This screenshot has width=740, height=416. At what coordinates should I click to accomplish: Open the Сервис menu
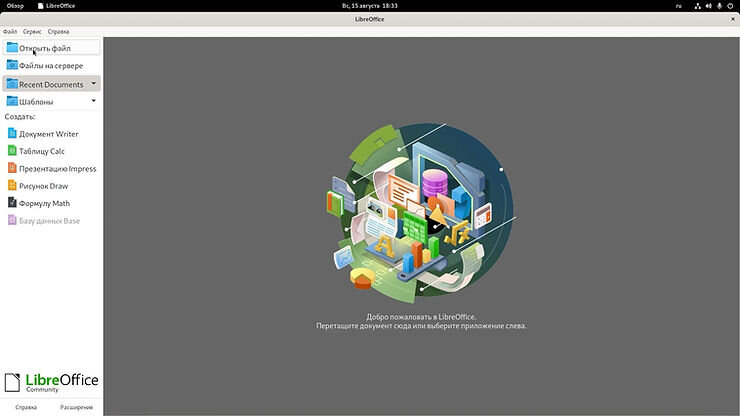(32, 32)
